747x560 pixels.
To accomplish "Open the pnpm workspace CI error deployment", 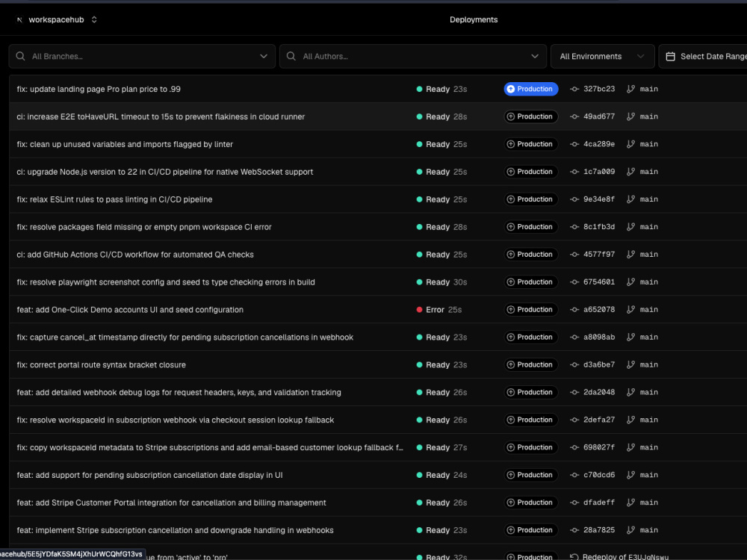I will pyautogui.click(x=144, y=227).
